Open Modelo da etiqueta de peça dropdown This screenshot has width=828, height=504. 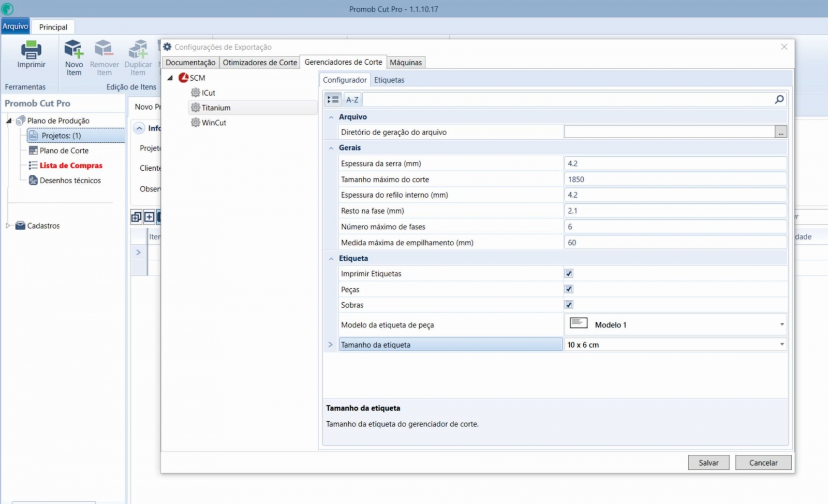click(781, 324)
